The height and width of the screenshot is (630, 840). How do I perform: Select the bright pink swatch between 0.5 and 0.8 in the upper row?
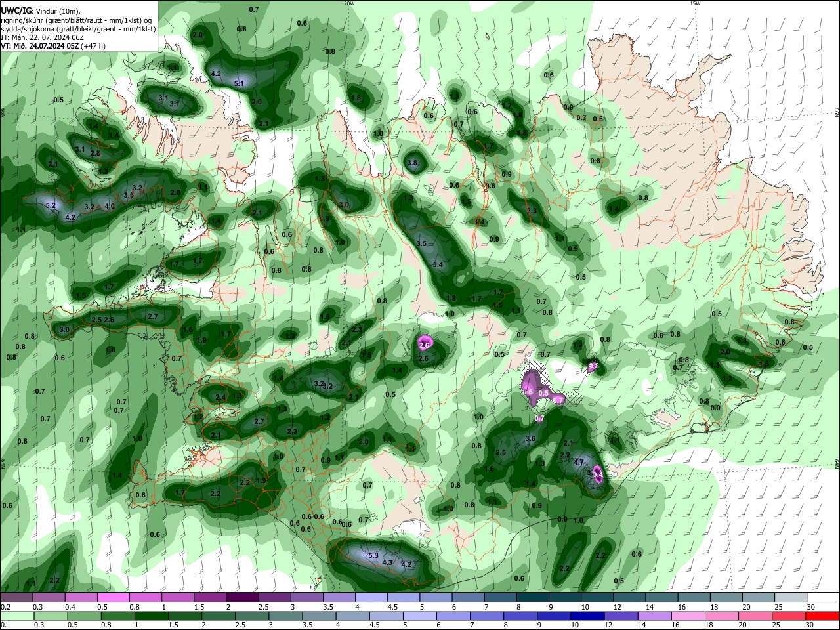point(114,598)
